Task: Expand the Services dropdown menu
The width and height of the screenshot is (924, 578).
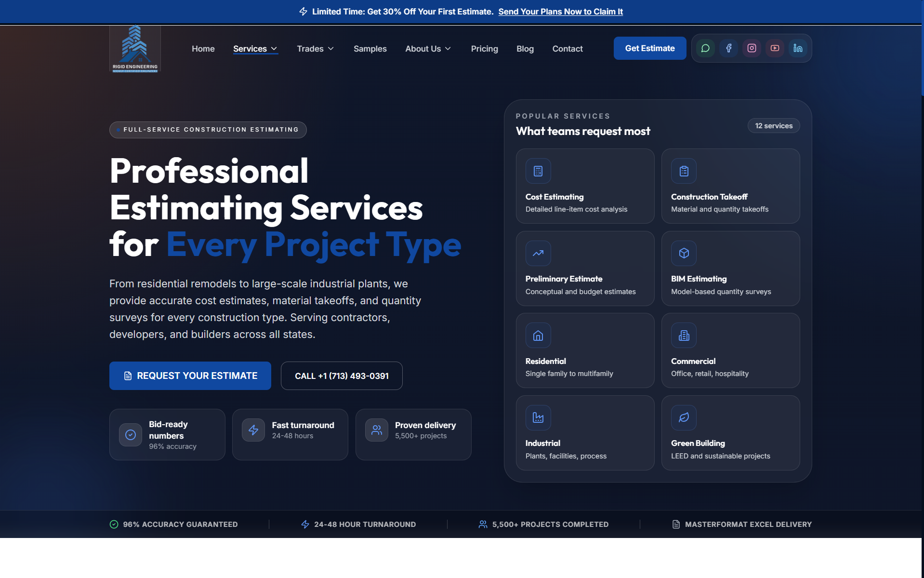Action: [x=255, y=49]
